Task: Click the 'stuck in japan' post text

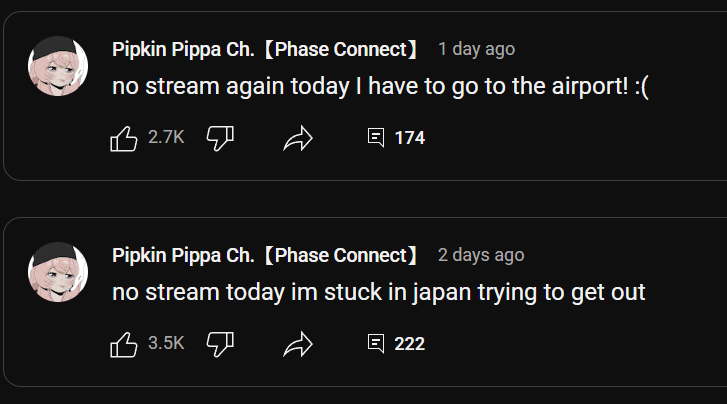Action: 378,292
